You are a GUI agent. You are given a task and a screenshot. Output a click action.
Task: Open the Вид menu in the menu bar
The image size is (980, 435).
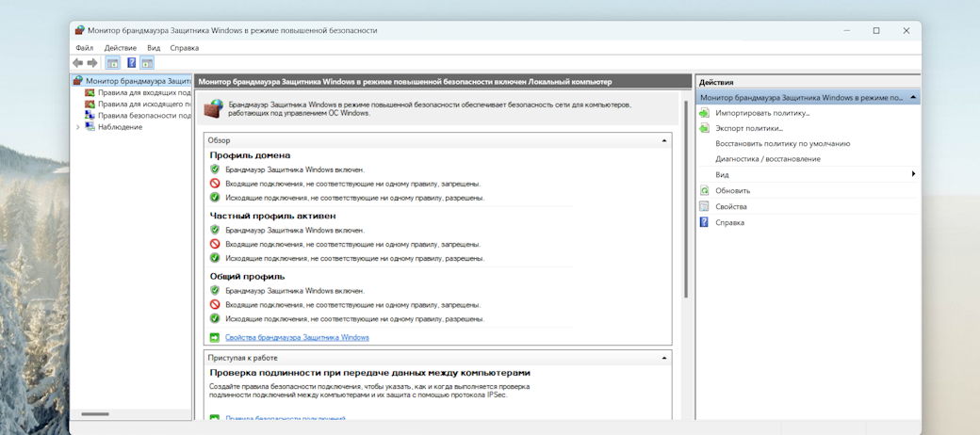coord(154,47)
